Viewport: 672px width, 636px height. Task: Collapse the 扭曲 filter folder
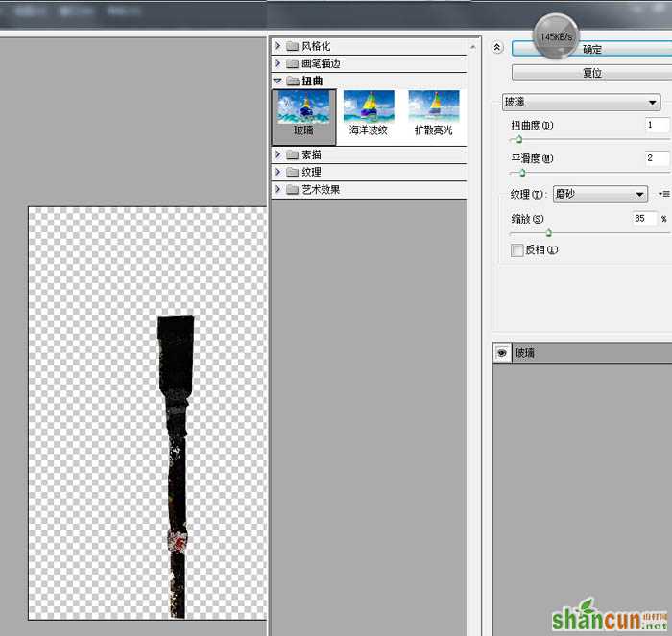pos(277,81)
